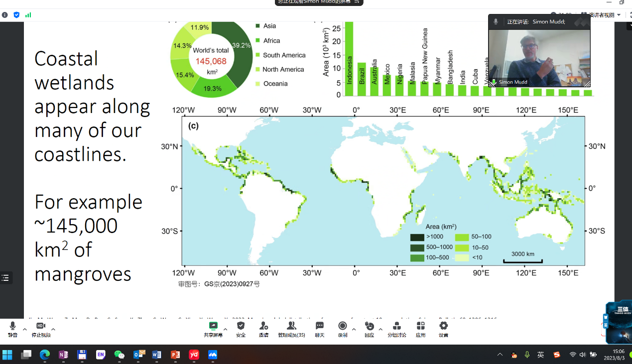Click the green network signal indicator

pos(28,15)
